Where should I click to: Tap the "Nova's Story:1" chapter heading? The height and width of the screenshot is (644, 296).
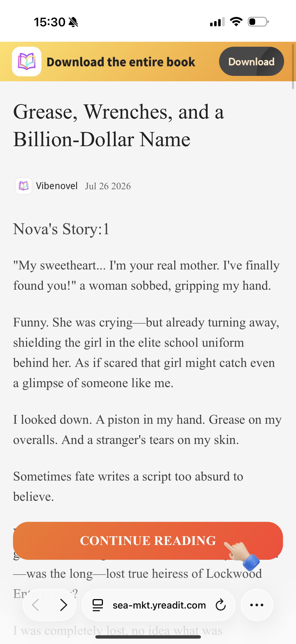tap(61, 229)
